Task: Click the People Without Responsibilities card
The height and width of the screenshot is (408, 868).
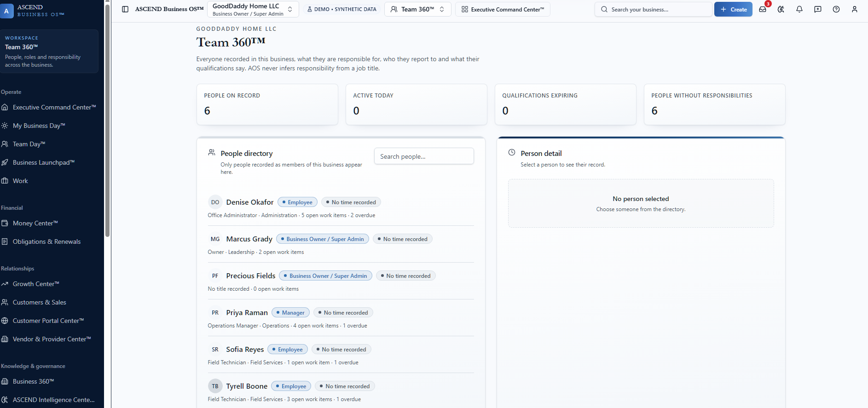Action: (715, 104)
